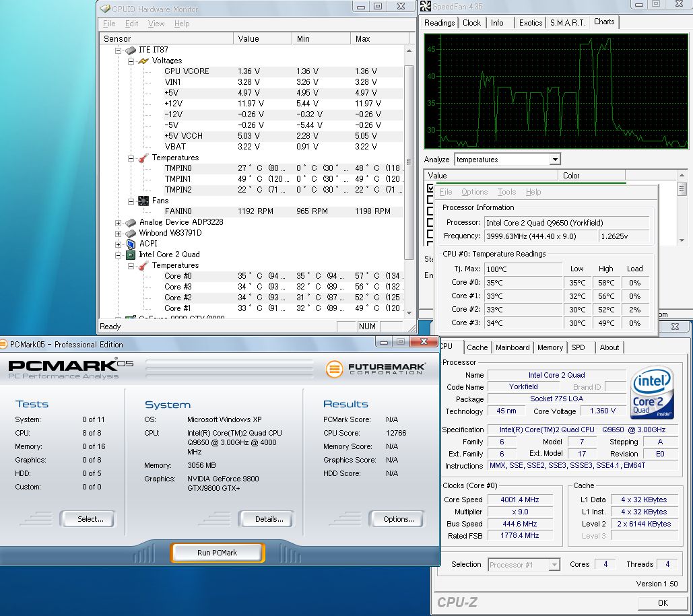Switch to the S.M.A.R.T. tab in SpeedFan
The width and height of the screenshot is (693, 616).
click(x=567, y=22)
